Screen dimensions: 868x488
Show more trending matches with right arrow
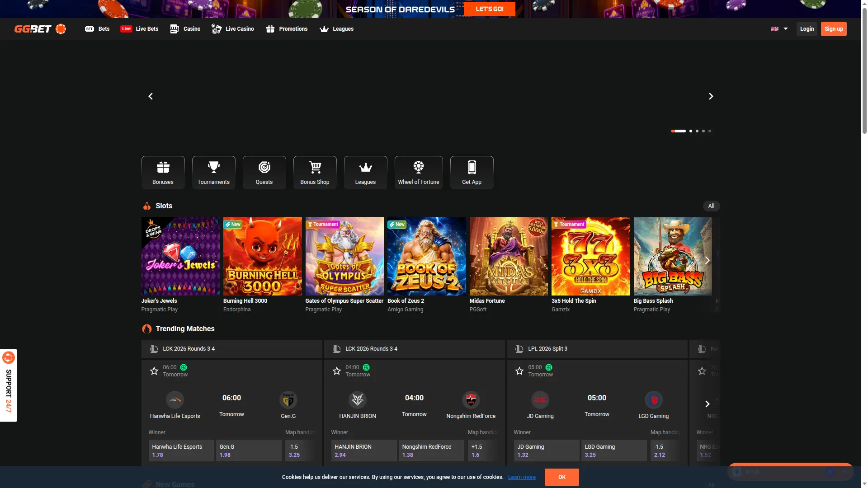[x=708, y=404]
